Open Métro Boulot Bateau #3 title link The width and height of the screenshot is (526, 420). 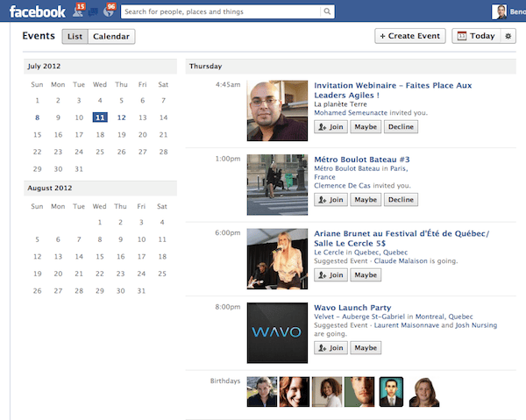click(361, 160)
